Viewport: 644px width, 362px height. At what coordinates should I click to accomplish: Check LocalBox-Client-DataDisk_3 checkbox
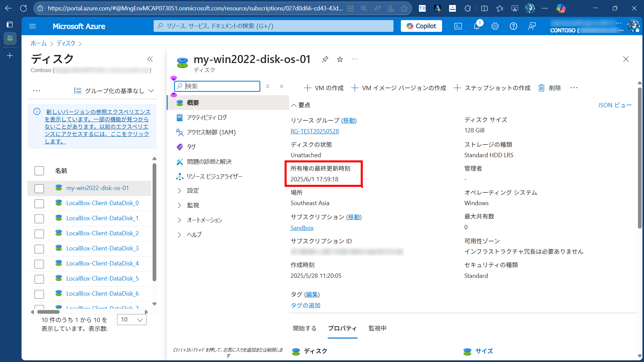pyautogui.click(x=39, y=249)
